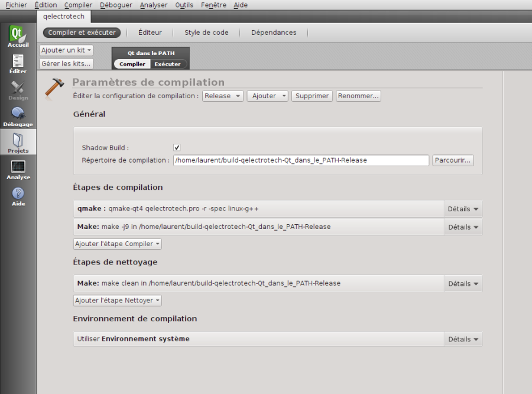532x394 pixels.
Task: Click the Utiliser Environnement système text
Action: coord(134,338)
